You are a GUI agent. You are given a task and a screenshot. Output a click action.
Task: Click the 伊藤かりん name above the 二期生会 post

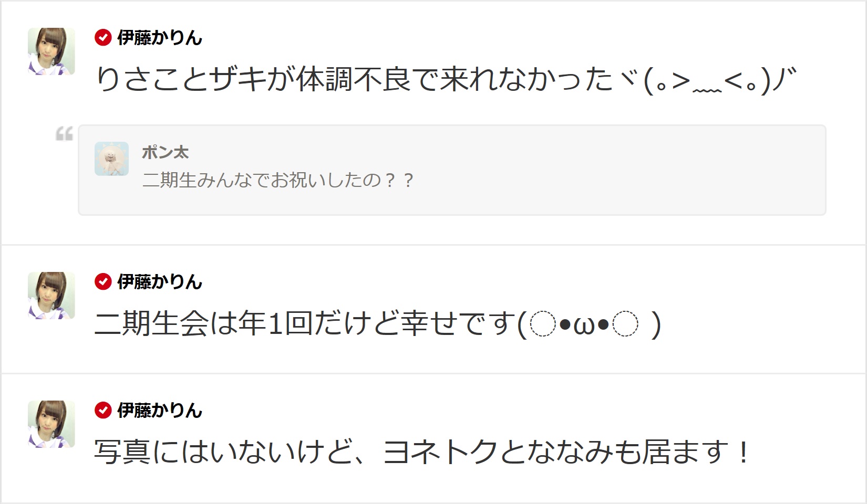pyautogui.click(x=160, y=282)
